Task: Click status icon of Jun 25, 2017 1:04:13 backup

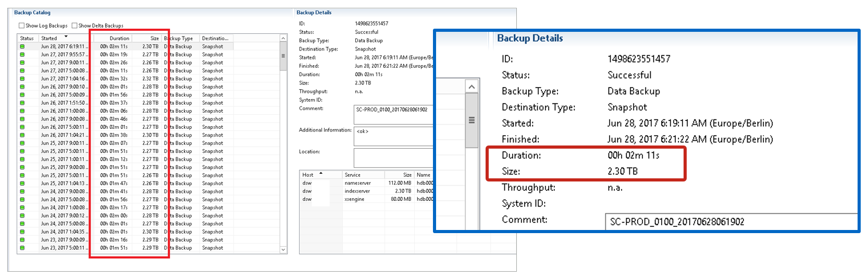Action: (22, 184)
